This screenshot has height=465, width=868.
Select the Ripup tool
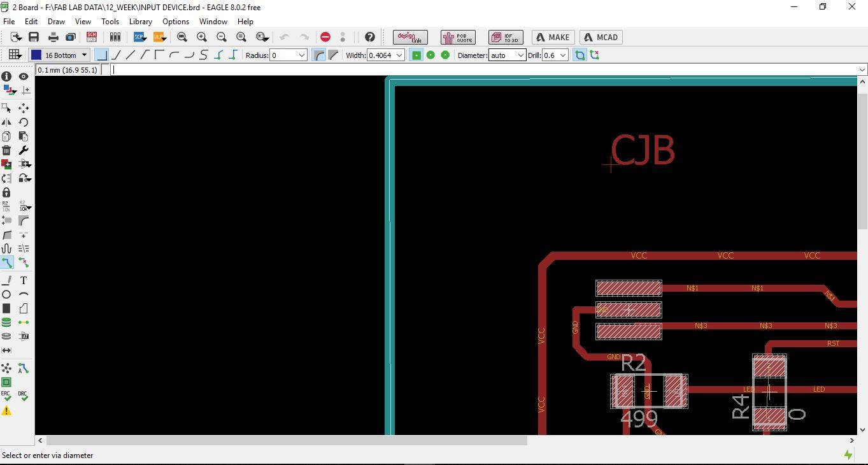[x=24, y=262]
